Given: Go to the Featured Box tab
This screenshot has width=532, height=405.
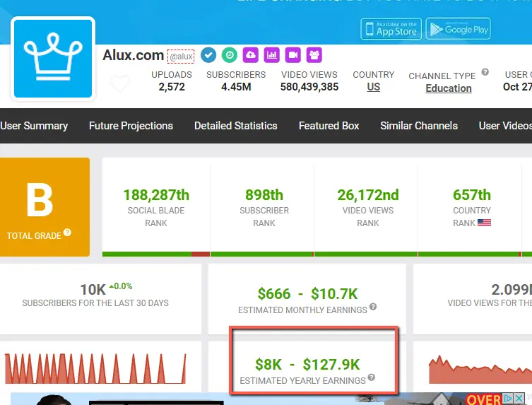Looking at the screenshot, I should [329, 126].
